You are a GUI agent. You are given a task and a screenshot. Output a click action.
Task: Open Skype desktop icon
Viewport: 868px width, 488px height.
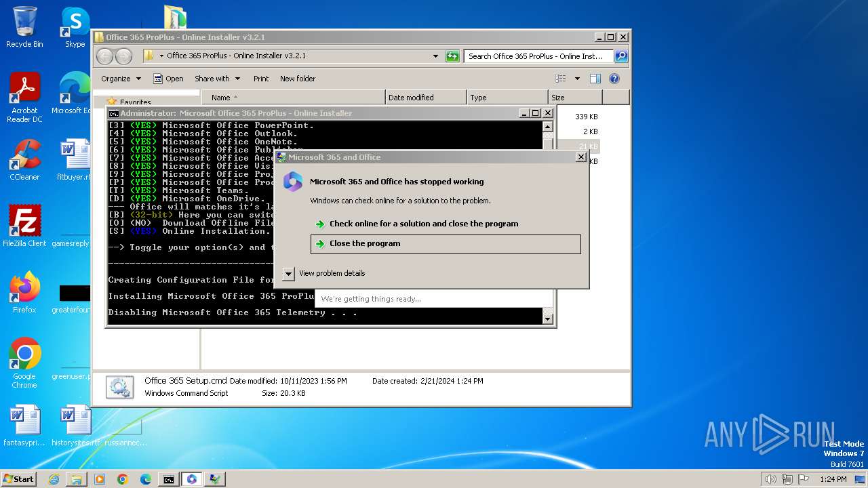click(x=75, y=27)
